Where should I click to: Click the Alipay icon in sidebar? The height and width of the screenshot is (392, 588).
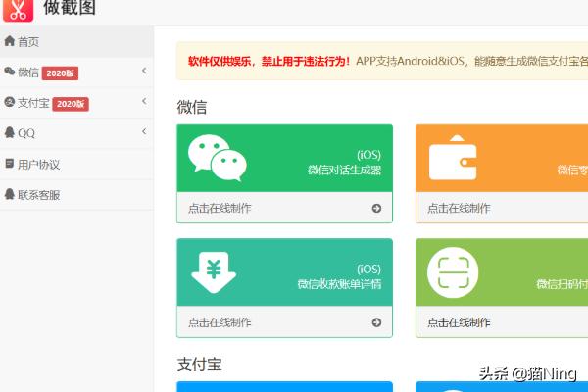coord(10,102)
